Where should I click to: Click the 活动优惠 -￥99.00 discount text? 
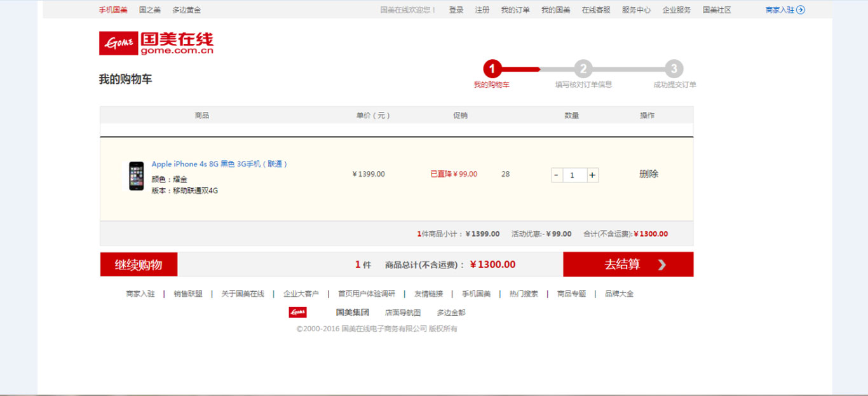point(541,234)
